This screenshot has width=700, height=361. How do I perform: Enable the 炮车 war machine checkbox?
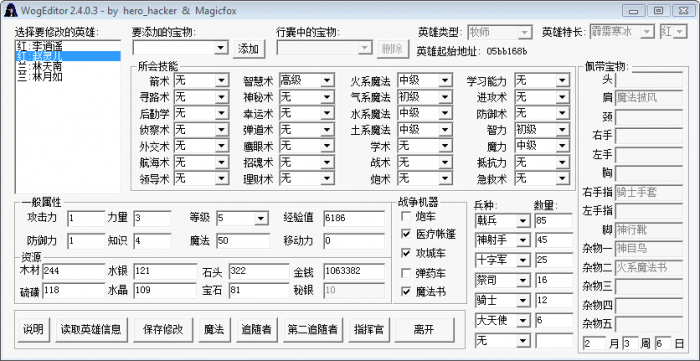406,217
